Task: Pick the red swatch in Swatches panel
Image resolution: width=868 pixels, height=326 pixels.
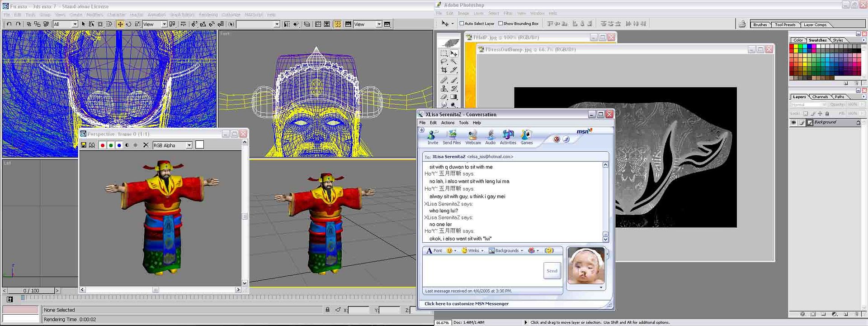Action: coord(792,47)
